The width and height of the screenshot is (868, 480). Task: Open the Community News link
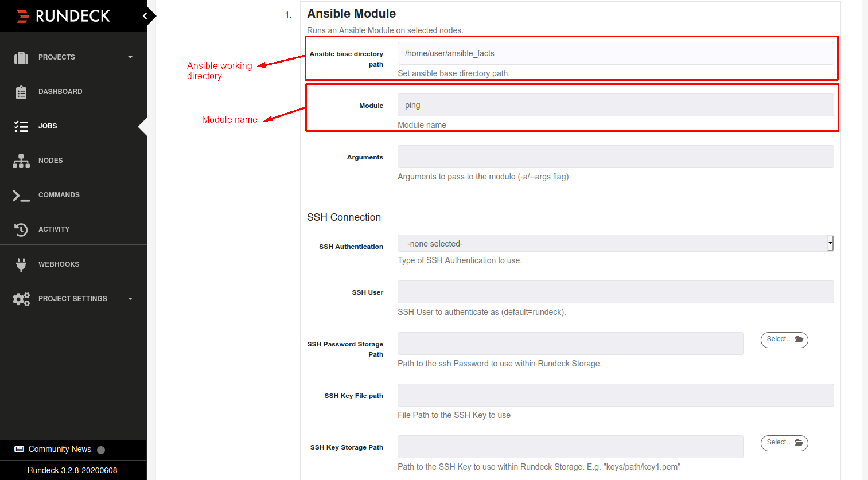coord(60,449)
